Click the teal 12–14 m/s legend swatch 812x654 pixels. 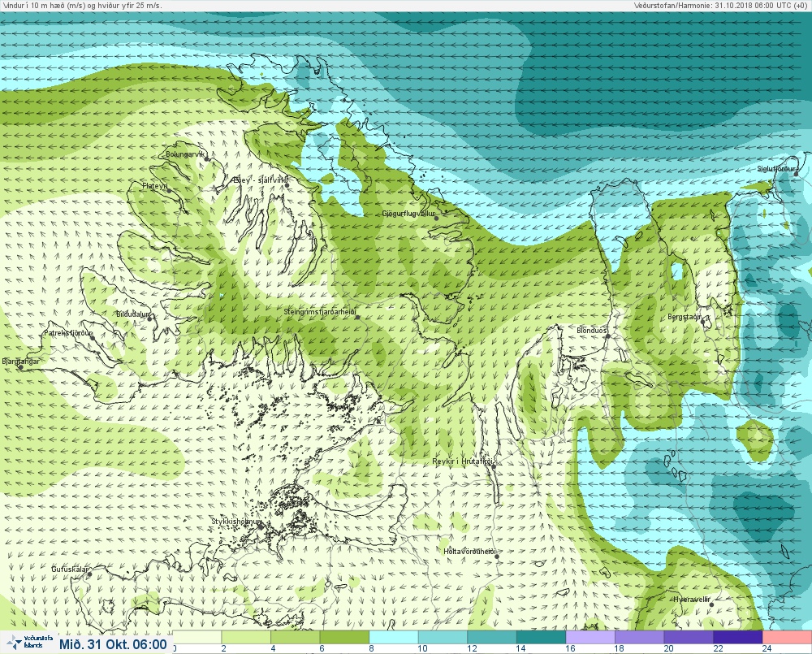(x=492, y=637)
